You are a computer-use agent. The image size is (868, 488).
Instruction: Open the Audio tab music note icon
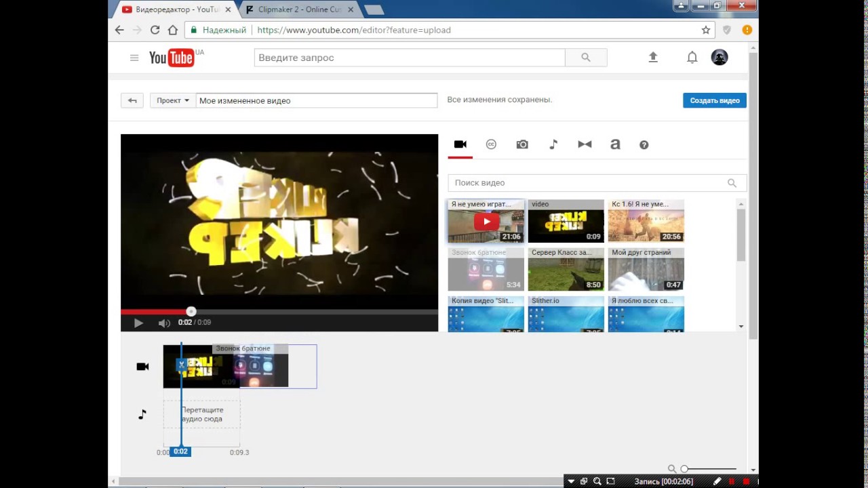(x=553, y=144)
